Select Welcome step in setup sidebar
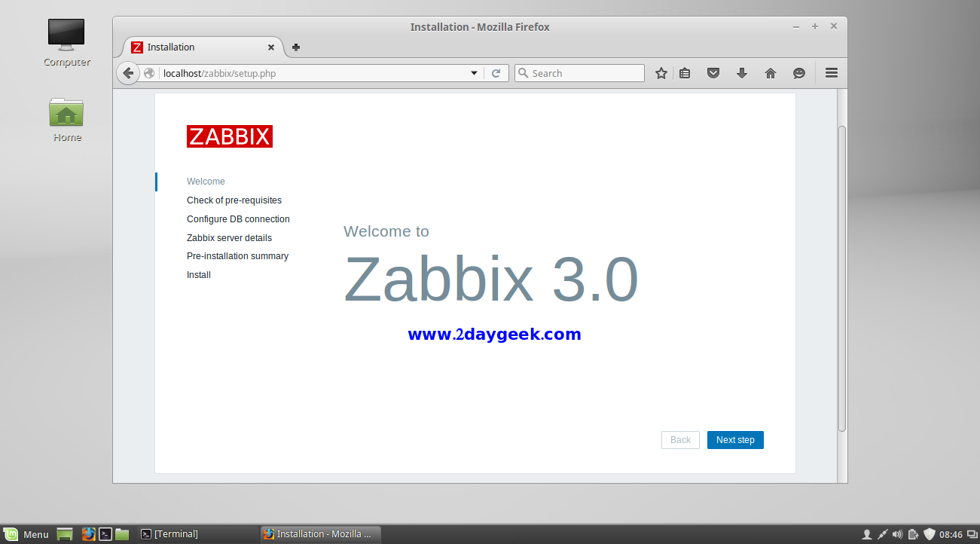980x544 pixels. (x=206, y=182)
